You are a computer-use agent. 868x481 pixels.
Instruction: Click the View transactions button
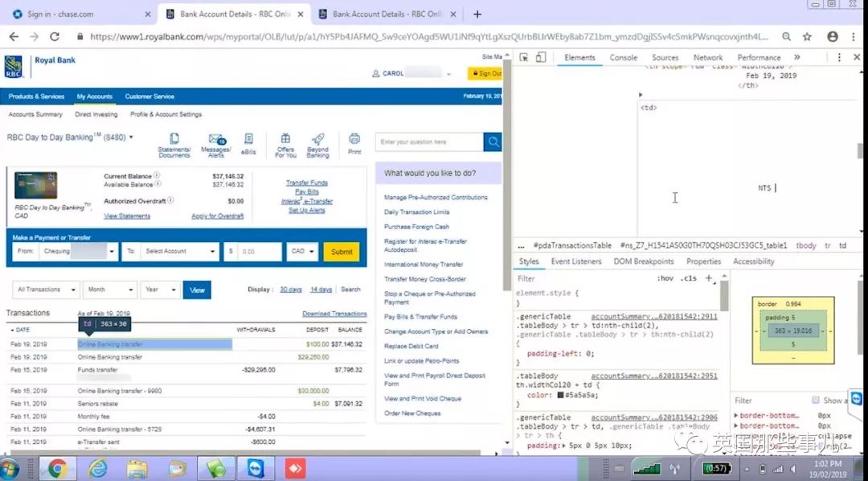[x=197, y=290]
